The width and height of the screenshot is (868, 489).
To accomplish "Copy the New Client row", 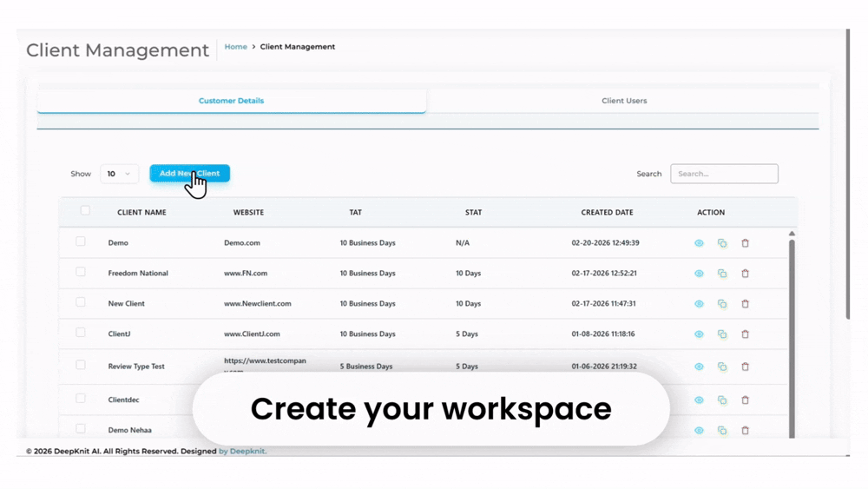I will coord(722,304).
